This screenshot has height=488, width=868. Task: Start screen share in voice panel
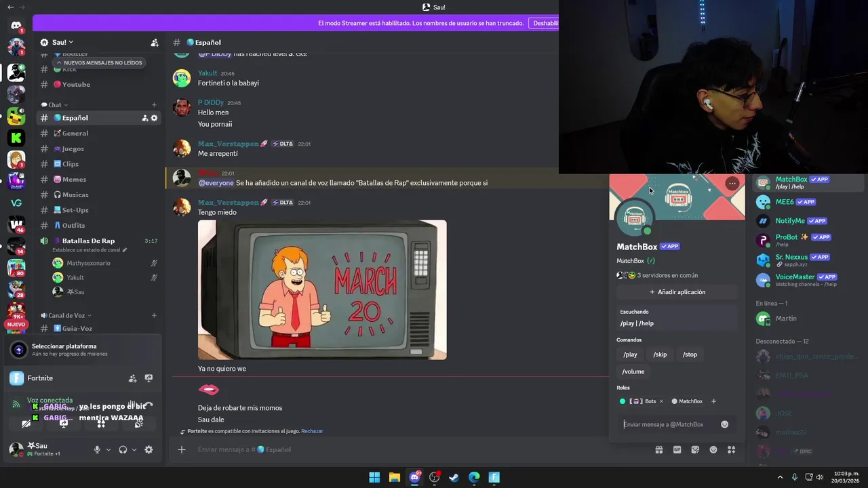pyautogui.click(x=64, y=424)
